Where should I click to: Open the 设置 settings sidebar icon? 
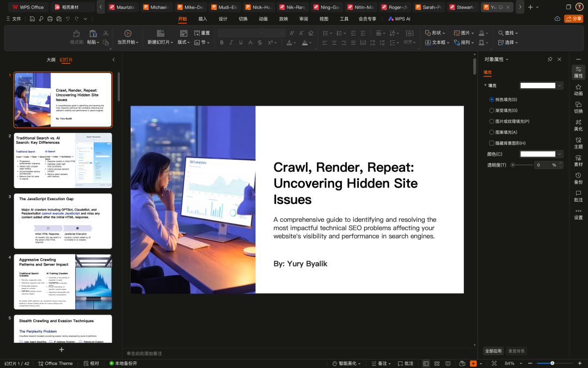578,214
